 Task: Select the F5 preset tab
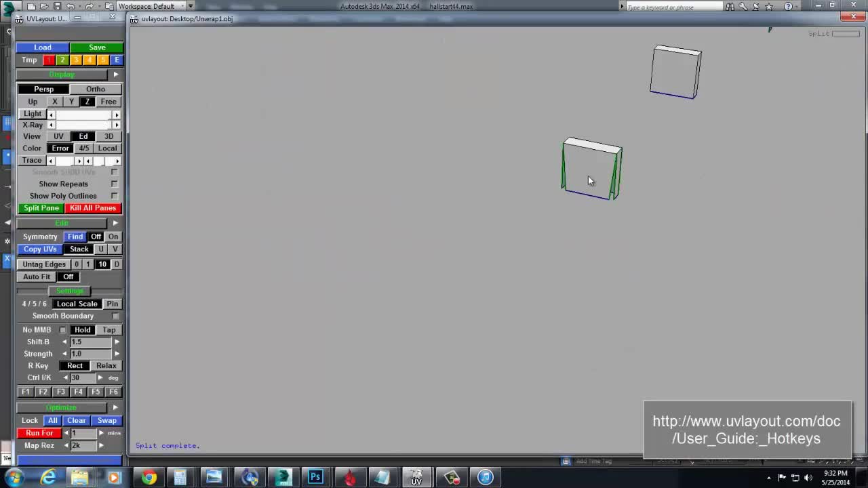click(96, 392)
